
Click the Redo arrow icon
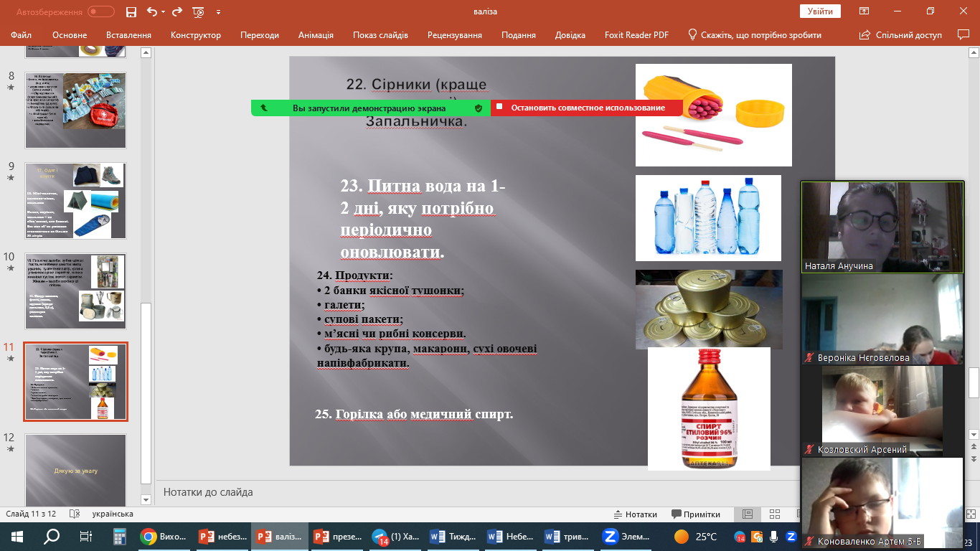pos(178,11)
